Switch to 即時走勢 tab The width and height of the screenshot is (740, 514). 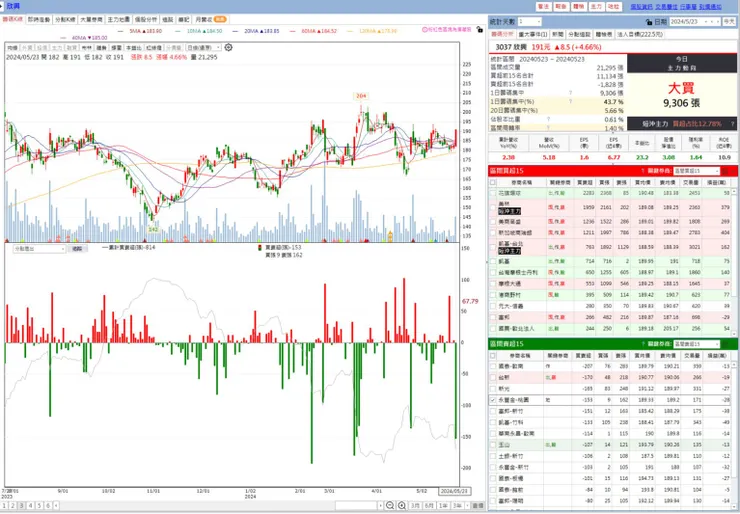[x=39, y=19]
